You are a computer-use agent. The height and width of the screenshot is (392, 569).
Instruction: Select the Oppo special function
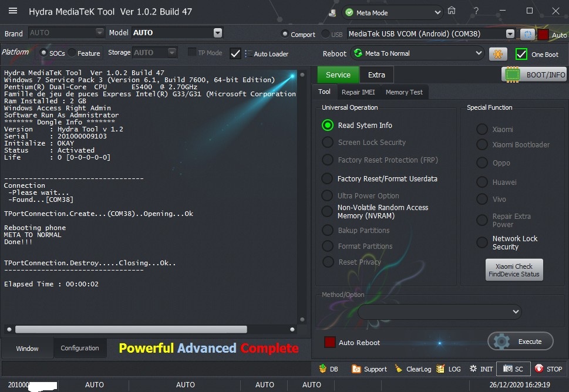pyautogui.click(x=482, y=163)
